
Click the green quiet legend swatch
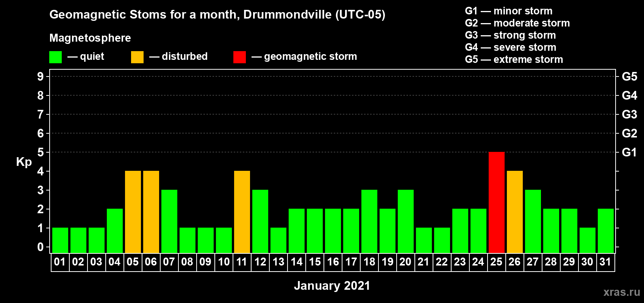point(56,57)
